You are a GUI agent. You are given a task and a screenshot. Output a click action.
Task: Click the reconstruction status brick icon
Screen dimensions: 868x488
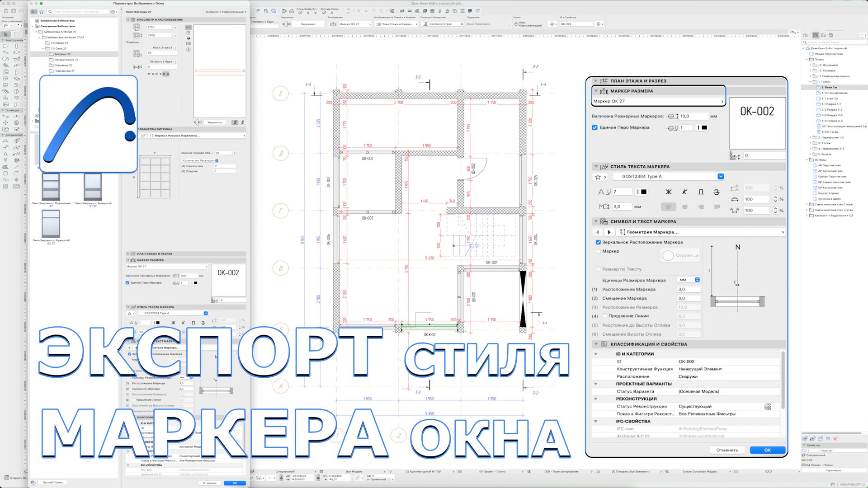(x=767, y=406)
